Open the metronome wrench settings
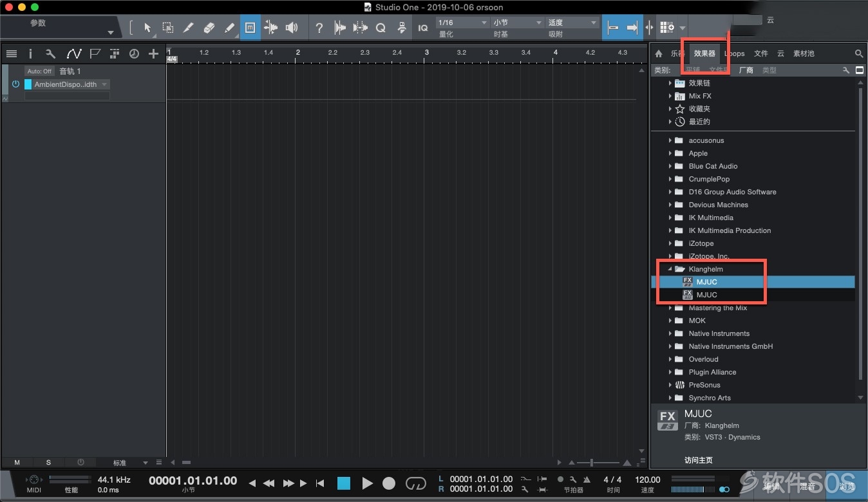The width and height of the screenshot is (868, 502). [572, 479]
